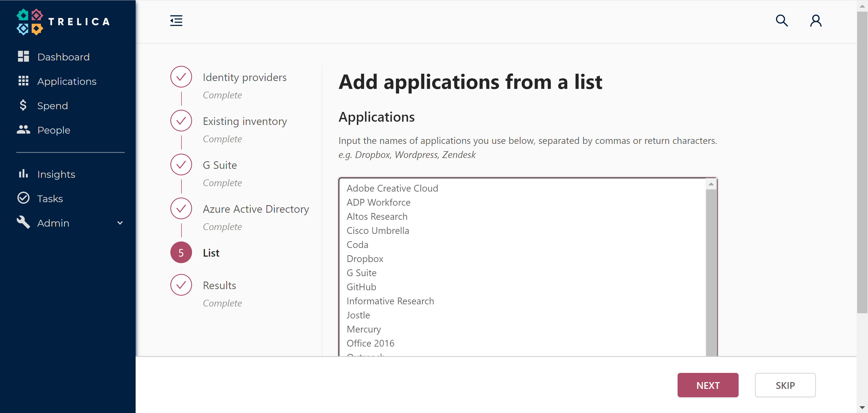Image resolution: width=868 pixels, height=413 pixels.
Task: Click 'Jostle' line in textarea
Action: [358, 315]
